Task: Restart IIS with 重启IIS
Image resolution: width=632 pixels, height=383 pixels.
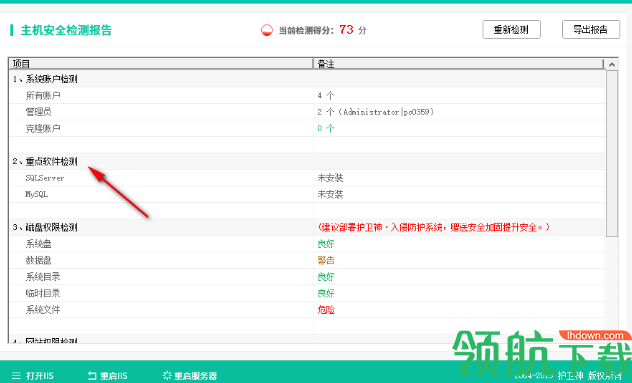Action: tap(114, 376)
